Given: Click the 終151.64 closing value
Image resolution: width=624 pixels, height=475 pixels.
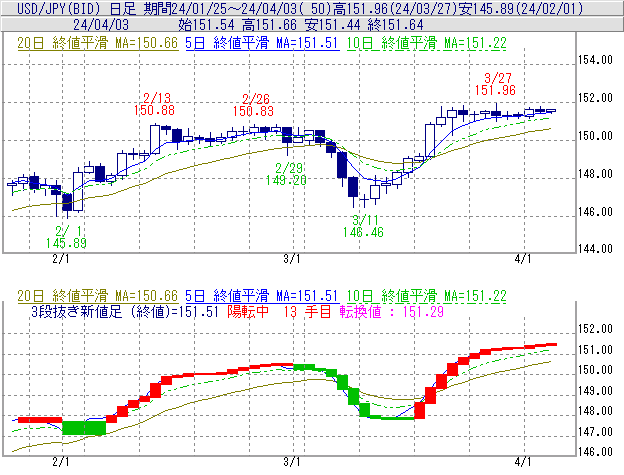Looking at the screenshot, I should coord(395,25).
